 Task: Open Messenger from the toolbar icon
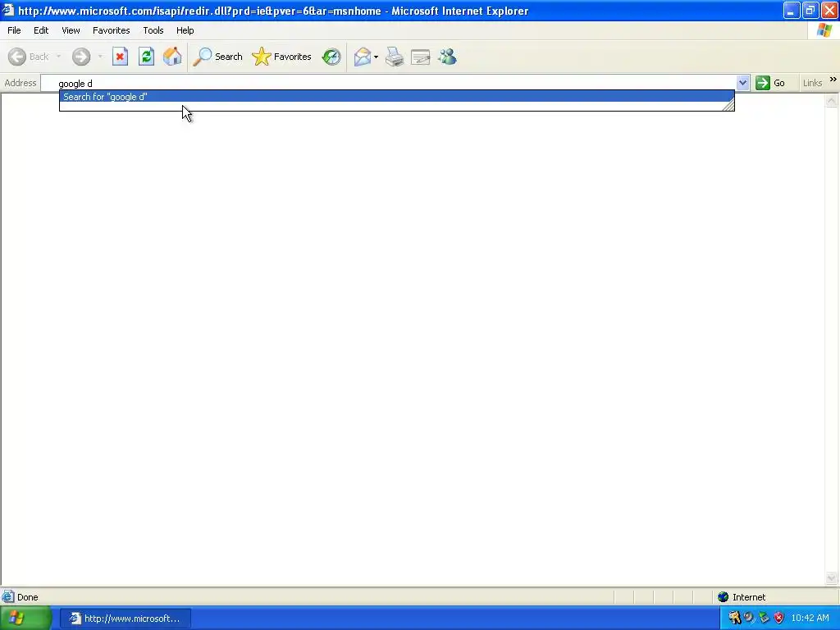coord(447,57)
